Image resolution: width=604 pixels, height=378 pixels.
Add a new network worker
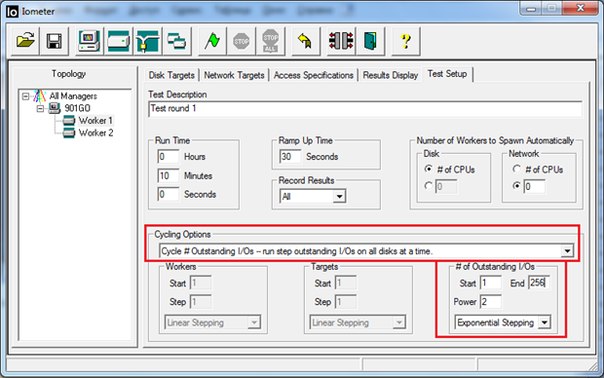(x=148, y=41)
